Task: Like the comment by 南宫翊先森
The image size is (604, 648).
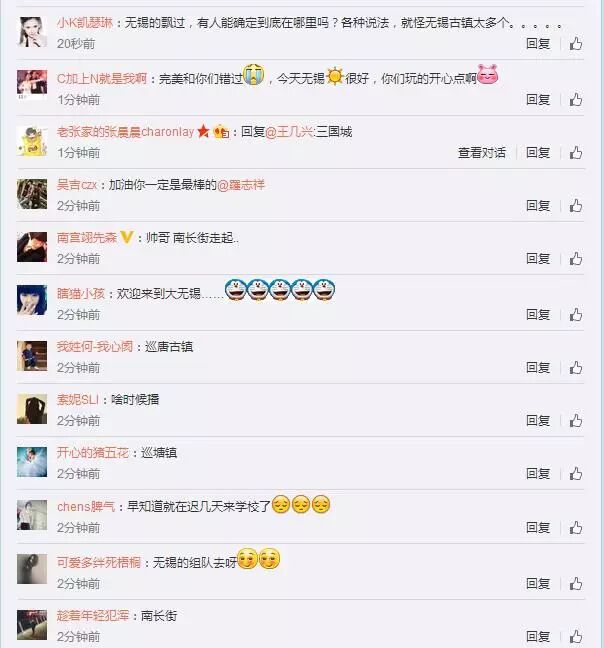Action: (x=576, y=259)
